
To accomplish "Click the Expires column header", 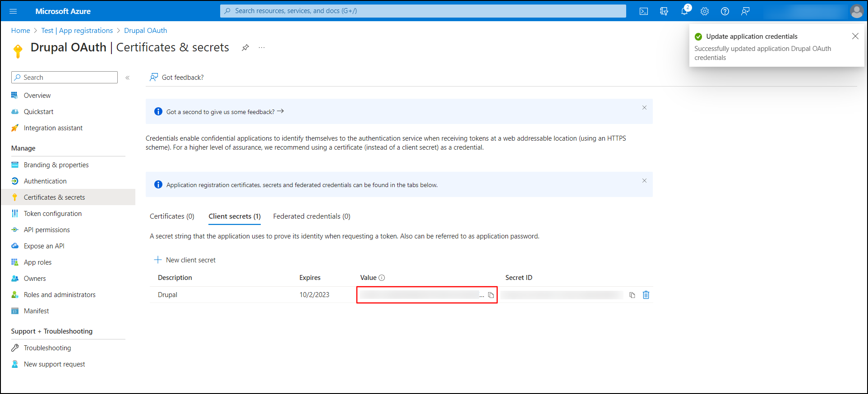I will [310, 278].
